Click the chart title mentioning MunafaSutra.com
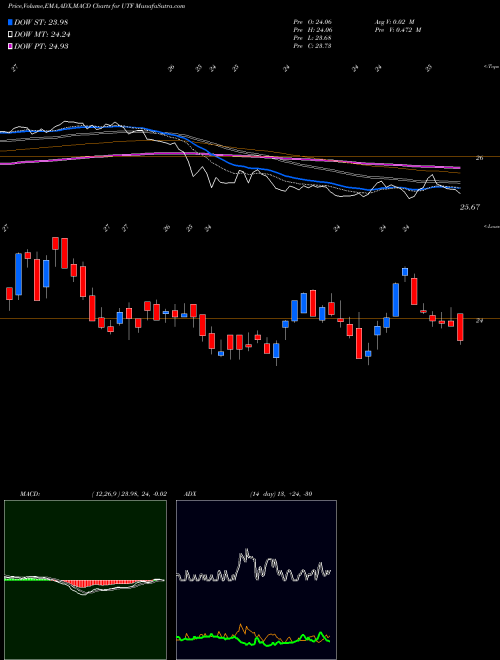Screen dimensions: 500x660 click(96, 6)
